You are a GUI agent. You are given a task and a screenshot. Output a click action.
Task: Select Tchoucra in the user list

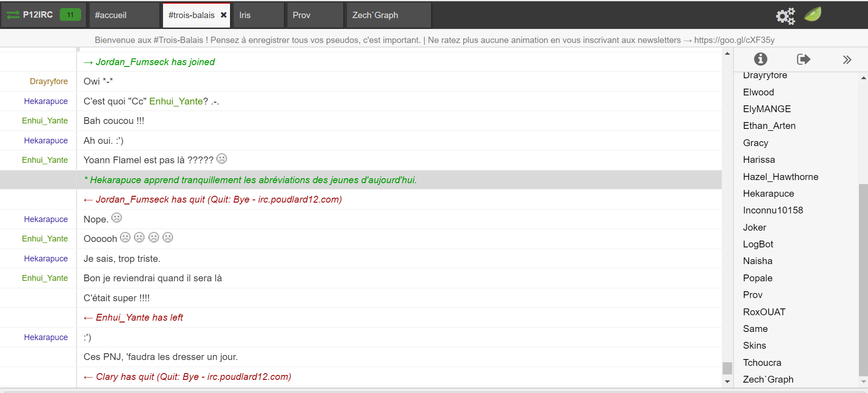[x=762, y=363]
